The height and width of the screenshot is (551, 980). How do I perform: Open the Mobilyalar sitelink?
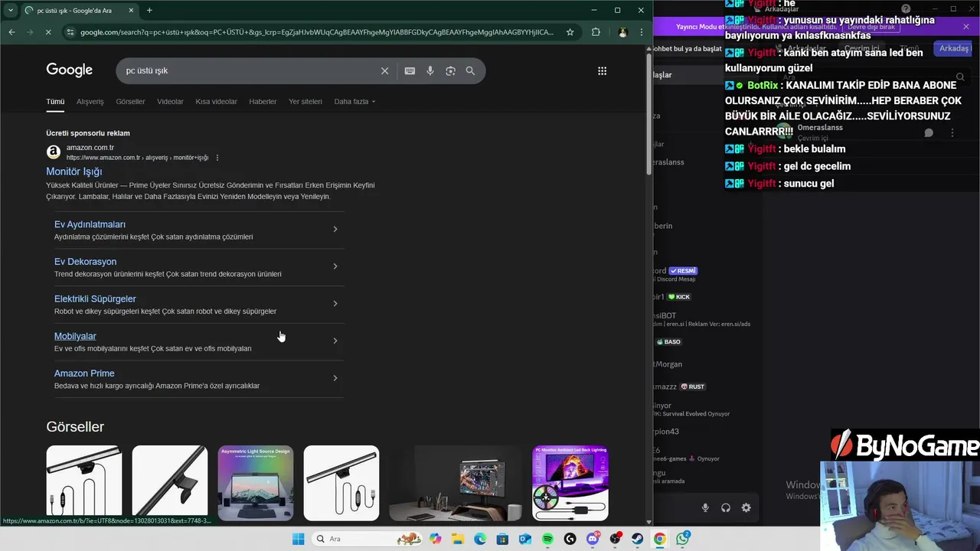click(x=75, y=336)
